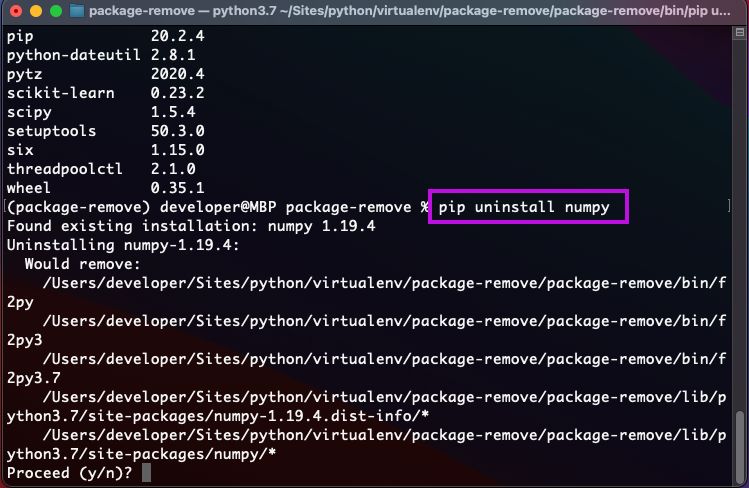Click 'wheel' package name
The height and width of the screenshot is (488, 749).
(x=29, y=188)
